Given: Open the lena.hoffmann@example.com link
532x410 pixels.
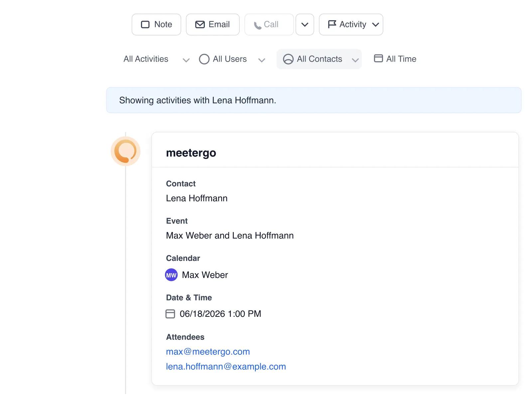Looking at the screenshot, I should (226, 367).
